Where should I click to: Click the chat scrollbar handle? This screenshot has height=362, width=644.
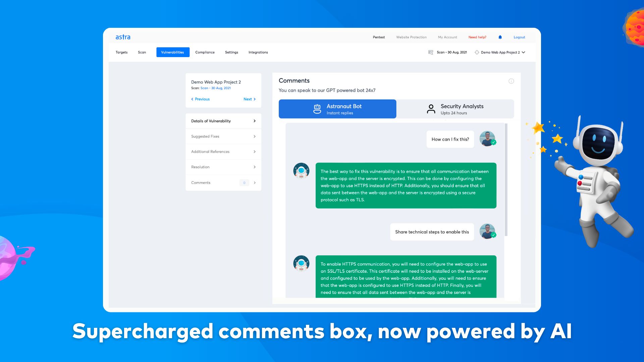506,180
